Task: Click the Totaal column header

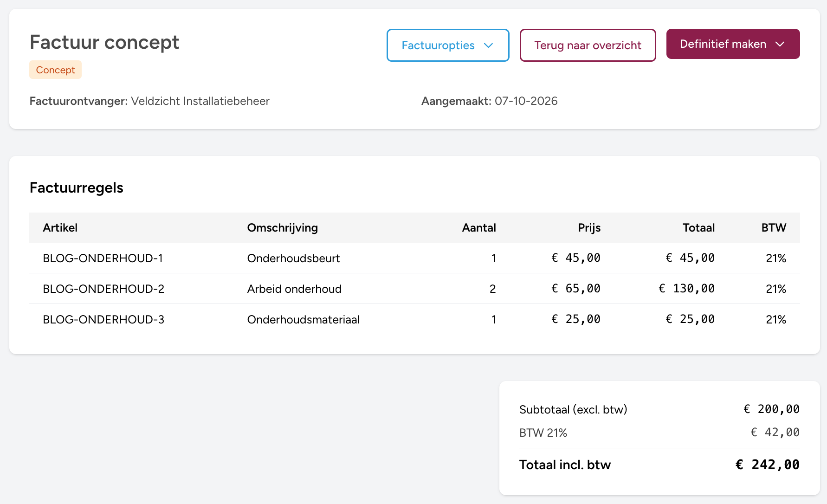Action: pos(698,228)
